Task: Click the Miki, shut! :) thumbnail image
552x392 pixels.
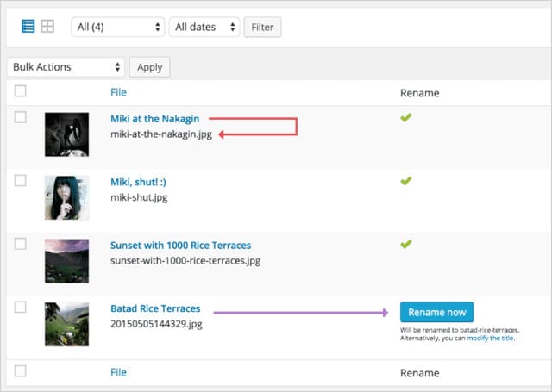Action: click(x=66, y=197)
